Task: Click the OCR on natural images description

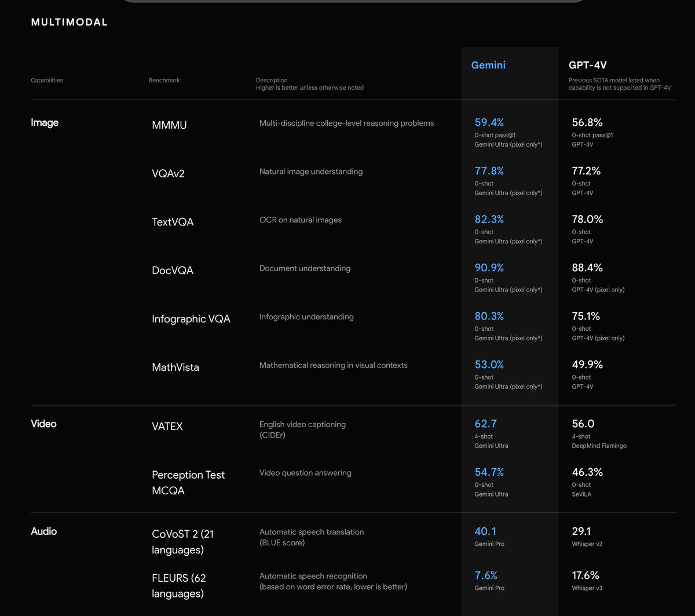Action: tap(301, 220)
